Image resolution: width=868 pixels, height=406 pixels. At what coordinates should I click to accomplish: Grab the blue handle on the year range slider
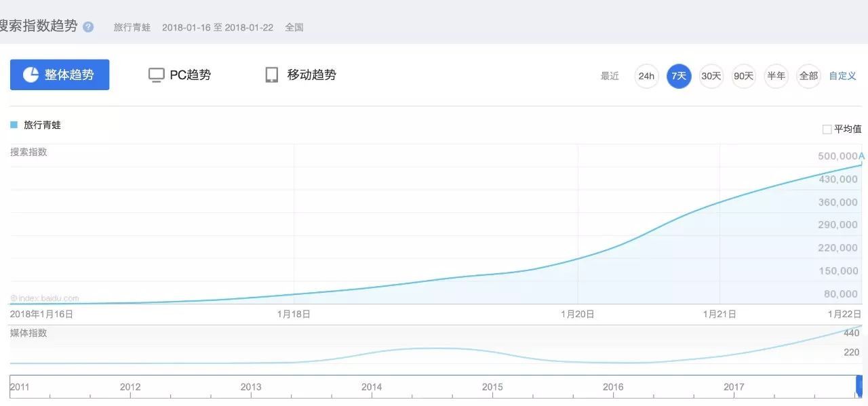(861, 386)
